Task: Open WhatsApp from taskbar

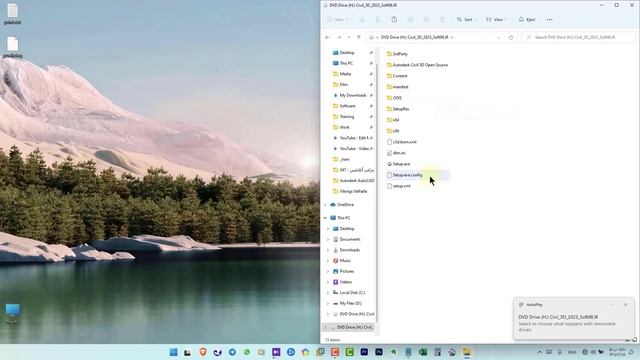Action: [x=247, y=352]
